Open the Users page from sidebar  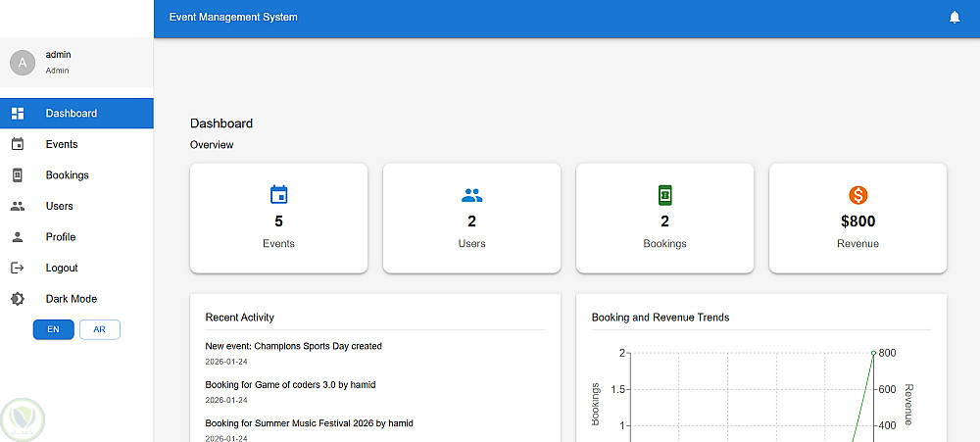pos(76,206)
